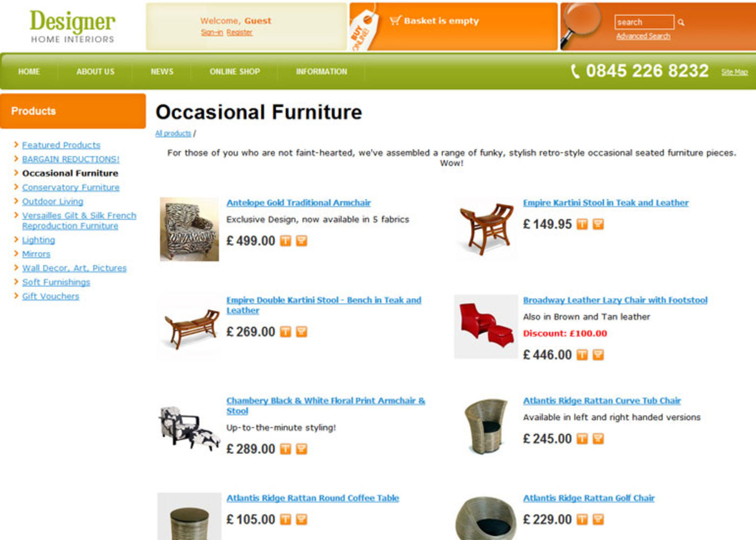
Task: Click the shopping cart icon in Basket is empty
Action: click(x=395, y=21)
